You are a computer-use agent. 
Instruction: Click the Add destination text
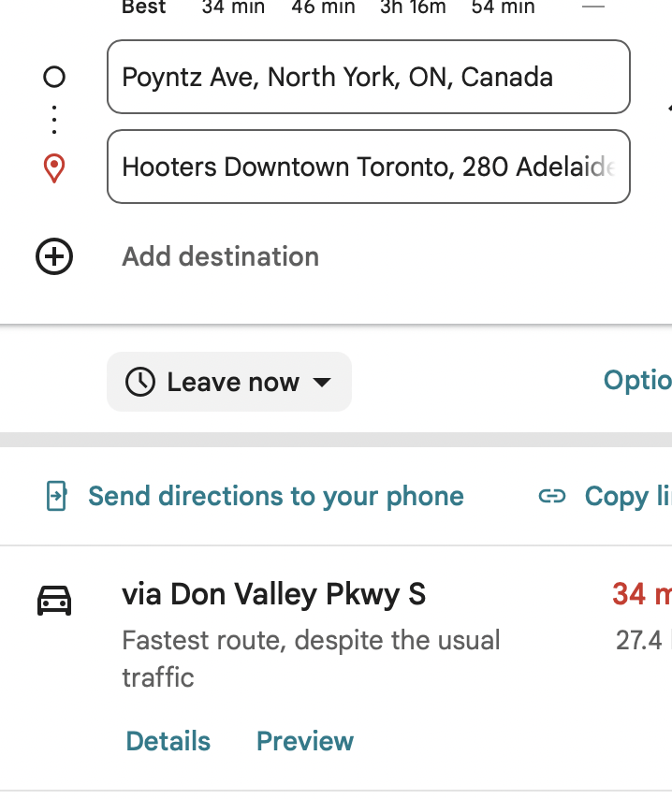coord(221,256)
